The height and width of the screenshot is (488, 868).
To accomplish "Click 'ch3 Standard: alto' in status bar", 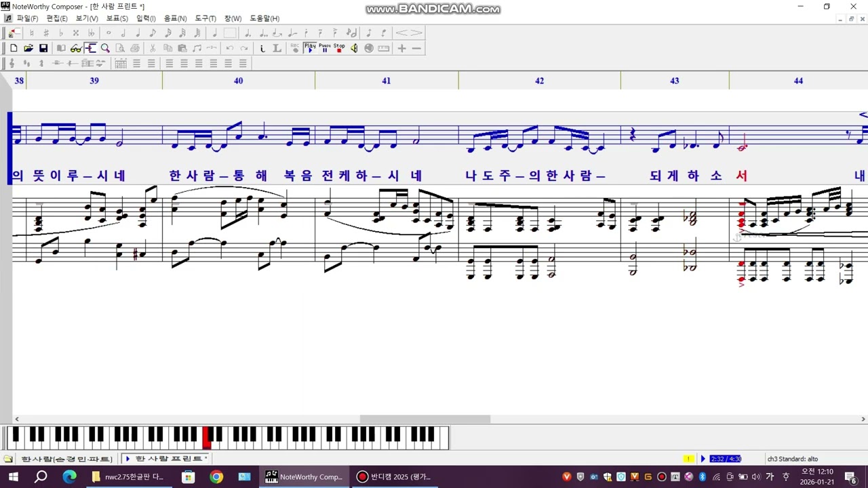I will point(793,459).
